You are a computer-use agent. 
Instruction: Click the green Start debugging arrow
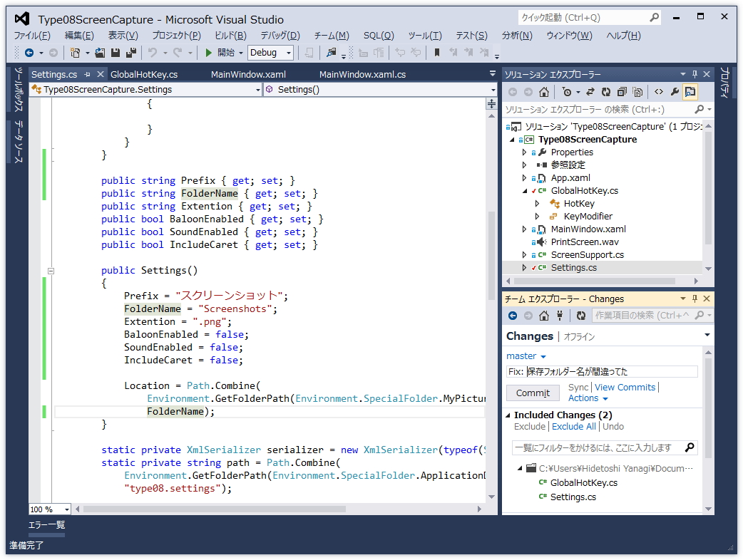(208, 53)
